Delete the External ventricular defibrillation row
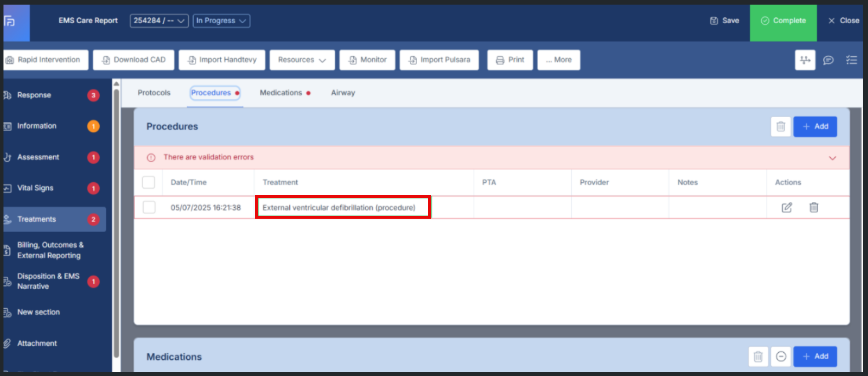The width and height of the screenshot is (868, 376). coord(813,207)
